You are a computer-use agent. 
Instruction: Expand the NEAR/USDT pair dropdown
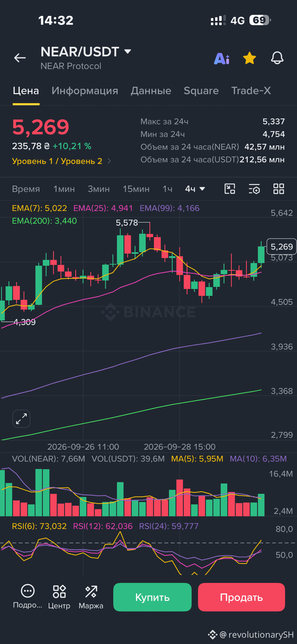(x=128, y=51)
